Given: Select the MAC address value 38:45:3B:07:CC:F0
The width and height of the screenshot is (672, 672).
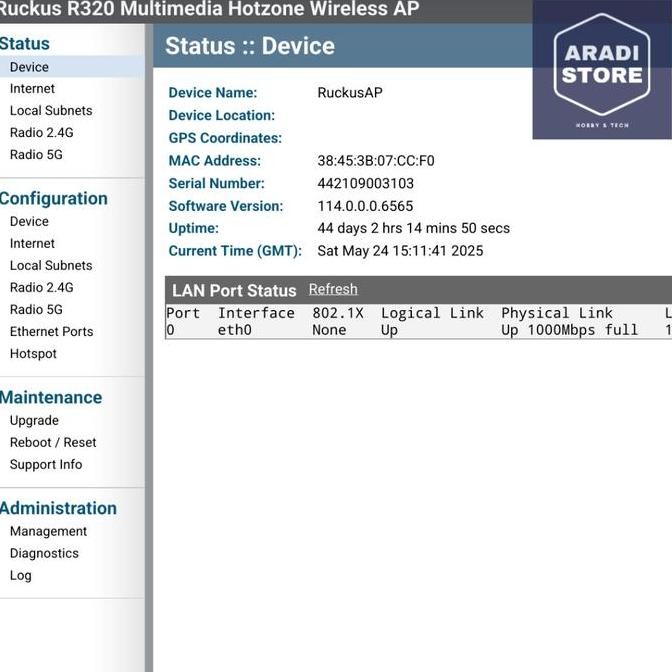Looking at the screenshot, I should [376, 161].
